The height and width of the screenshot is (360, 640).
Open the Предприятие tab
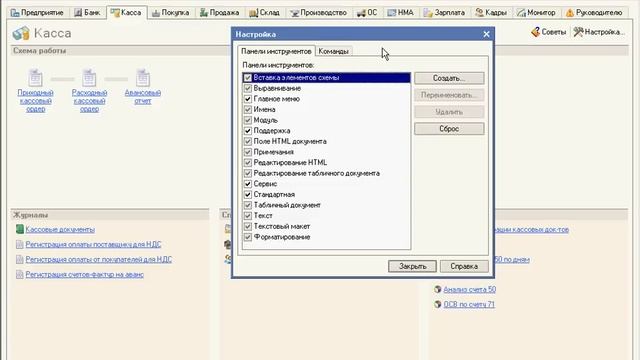37,13
